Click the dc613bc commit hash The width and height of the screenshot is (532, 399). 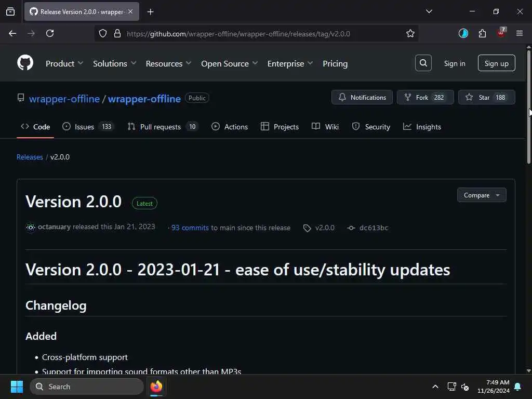coord(374,228)
